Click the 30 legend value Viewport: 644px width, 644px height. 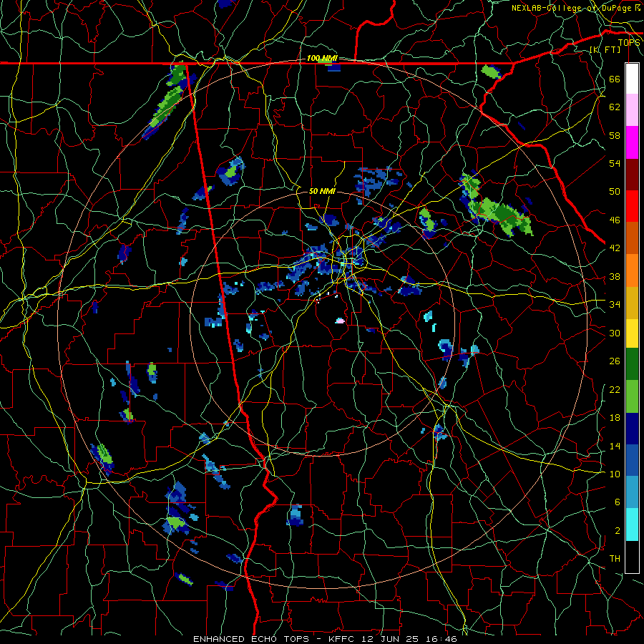[x=615, y=333]
